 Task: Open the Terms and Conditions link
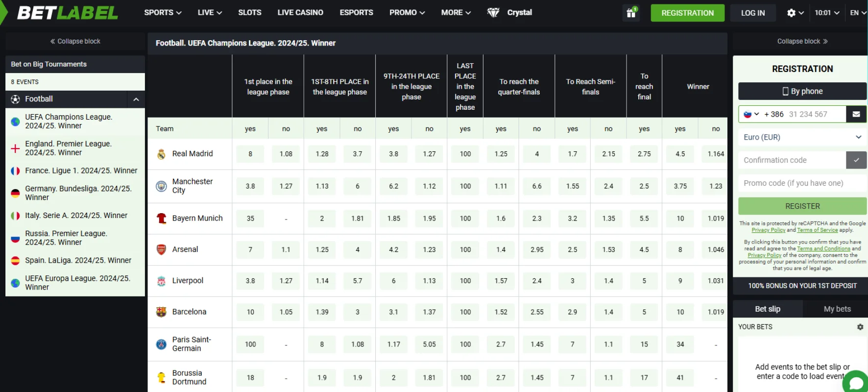point(823,248)
